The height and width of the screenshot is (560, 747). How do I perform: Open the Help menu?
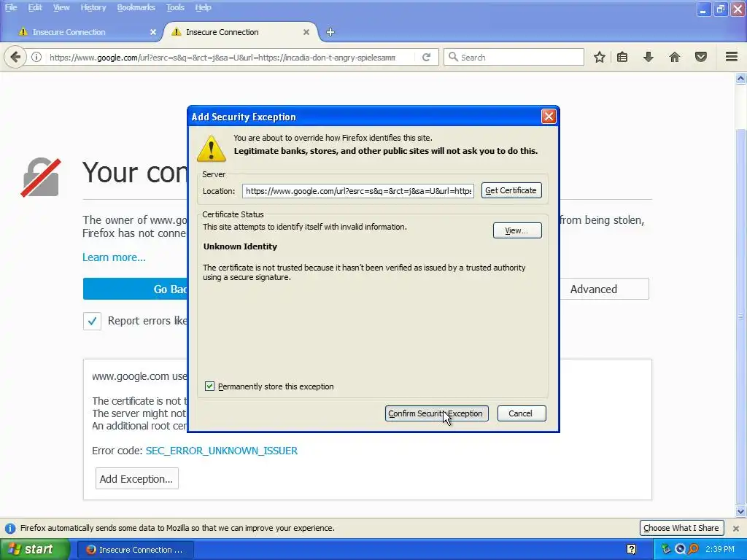click(x=203, y=7)
